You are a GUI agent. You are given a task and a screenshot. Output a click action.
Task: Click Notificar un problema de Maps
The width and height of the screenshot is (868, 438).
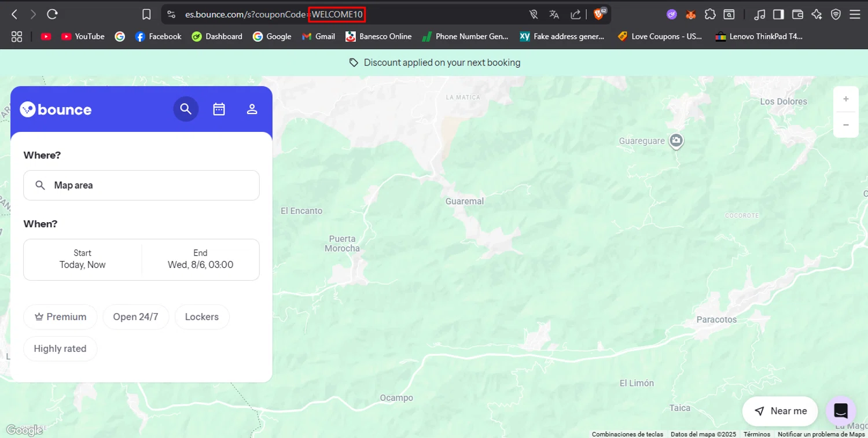click(821, 434)
